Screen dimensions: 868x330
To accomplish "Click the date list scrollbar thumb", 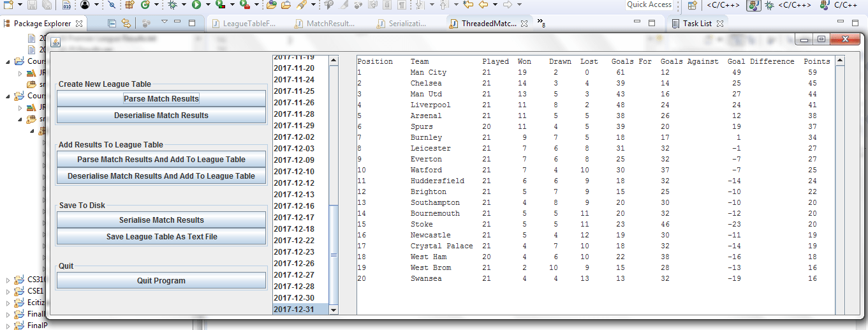I will click(333, 255).
